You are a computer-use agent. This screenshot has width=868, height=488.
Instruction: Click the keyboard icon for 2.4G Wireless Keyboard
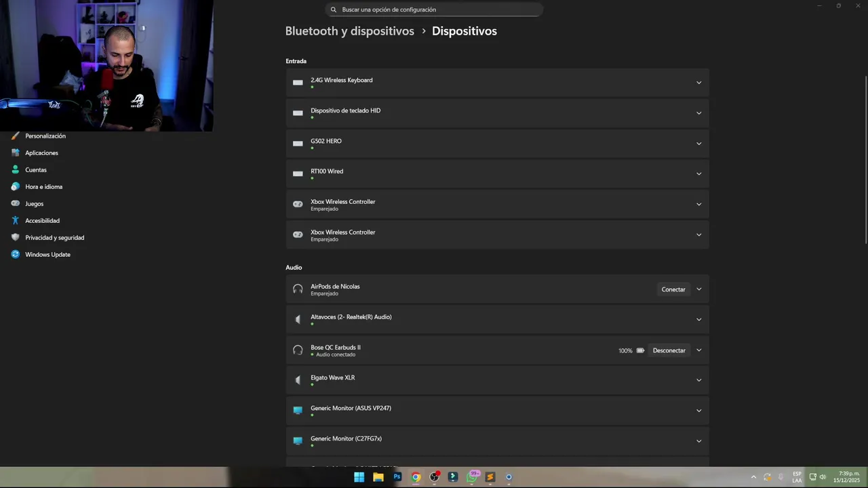(298, 83)
